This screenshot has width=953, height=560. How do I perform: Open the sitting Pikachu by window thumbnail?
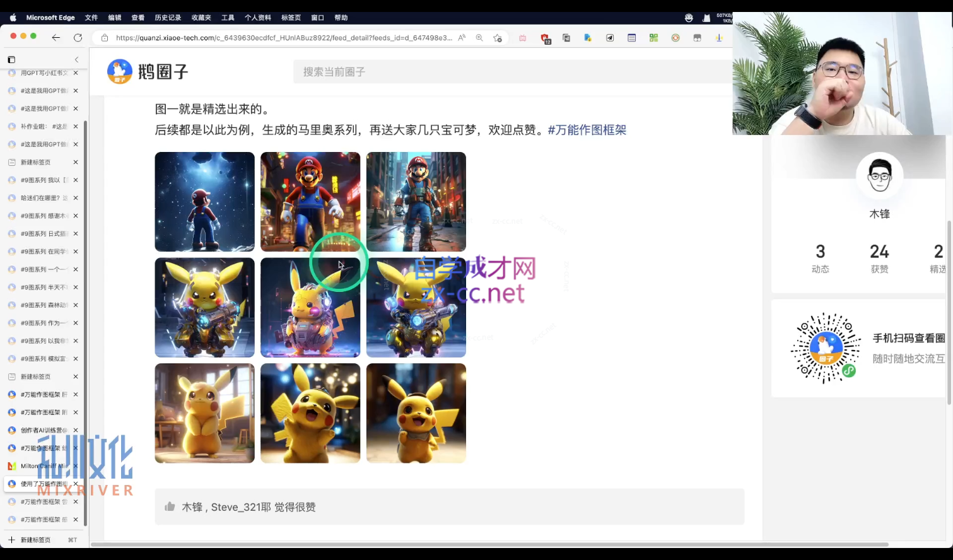[x=205, y=413]
